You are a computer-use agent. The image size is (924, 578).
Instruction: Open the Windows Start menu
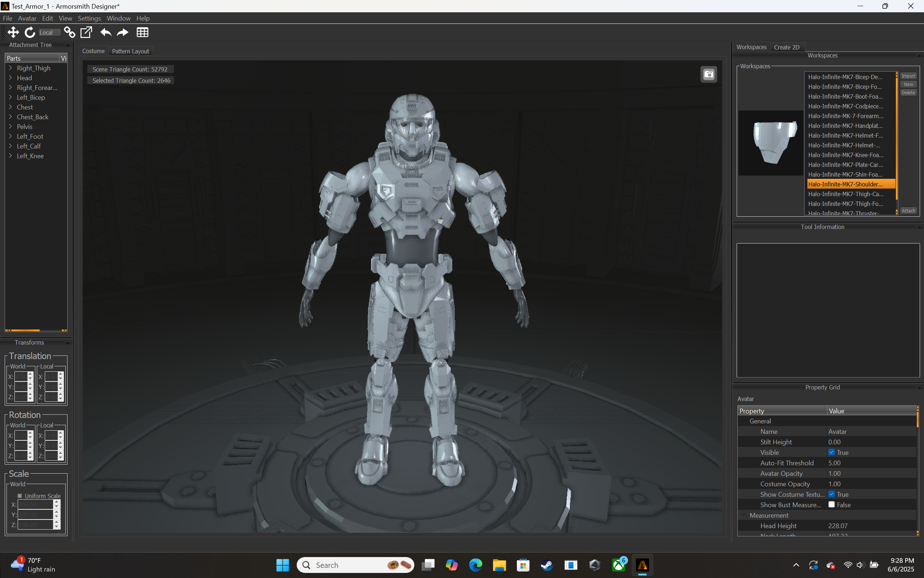click(x=283, y=565)
